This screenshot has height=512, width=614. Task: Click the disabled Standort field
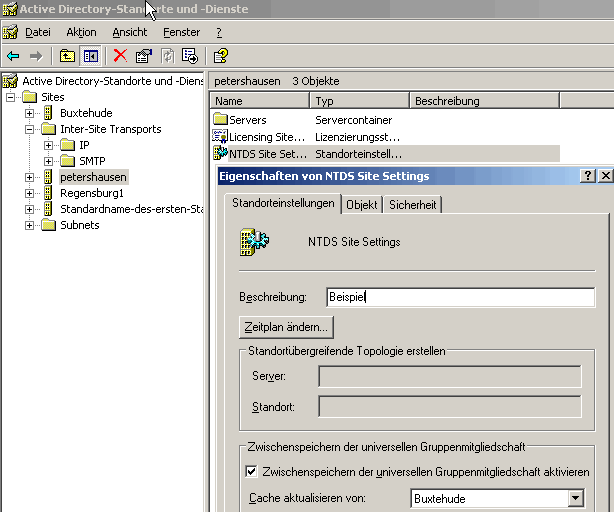click(x=450, y=407)
